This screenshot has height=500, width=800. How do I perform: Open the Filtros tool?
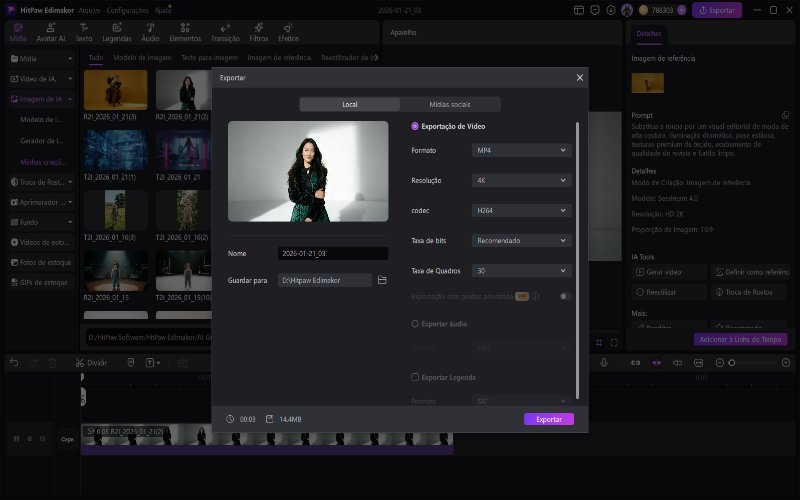[259, 33]
